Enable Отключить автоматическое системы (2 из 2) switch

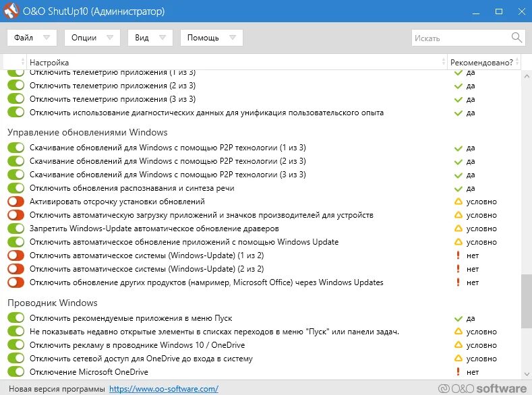point(16,269)
